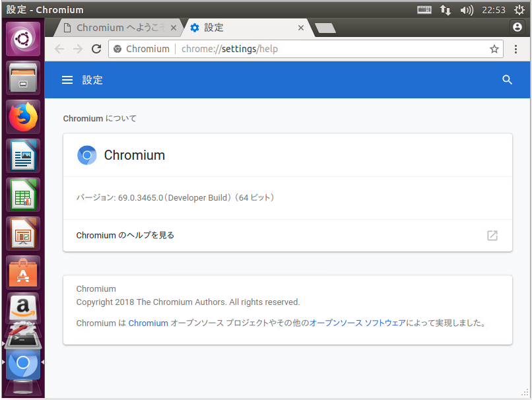The height and width of the screenshot is (400, 532).
Task: Search settings with magnifier icon
Action: coord(507,80)
